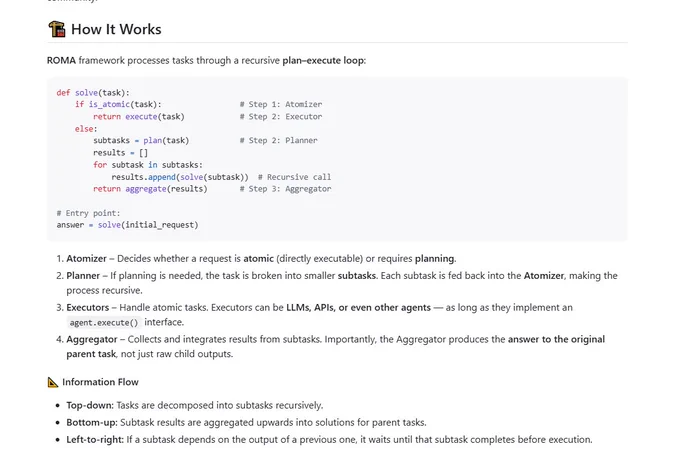Click the bold Atomizer term in item 1
Screen dimensions: 680x455
coord(86,259)
